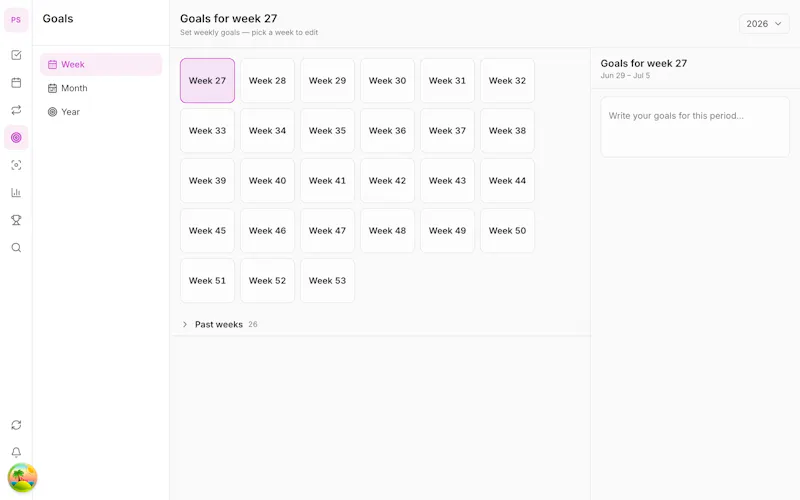Click the sync refresh icon
Screen dimensions: 800x500
coord(16,425)
